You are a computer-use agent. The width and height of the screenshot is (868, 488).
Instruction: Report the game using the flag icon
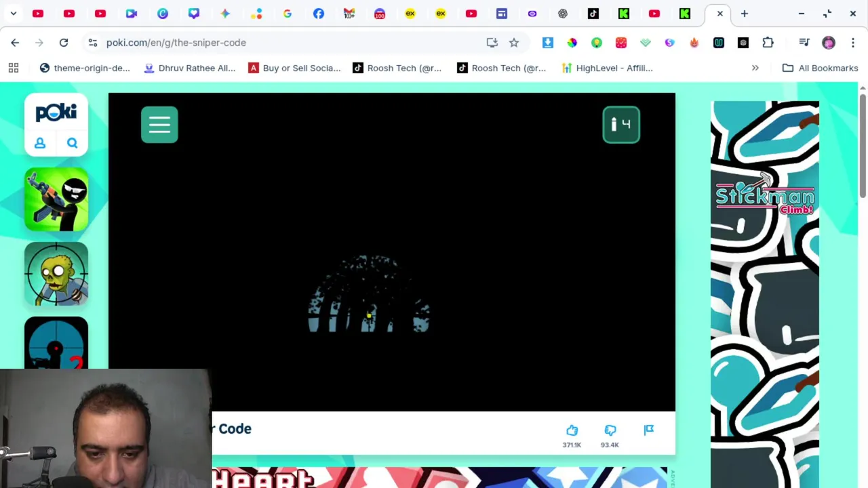[x=649, y=430]
